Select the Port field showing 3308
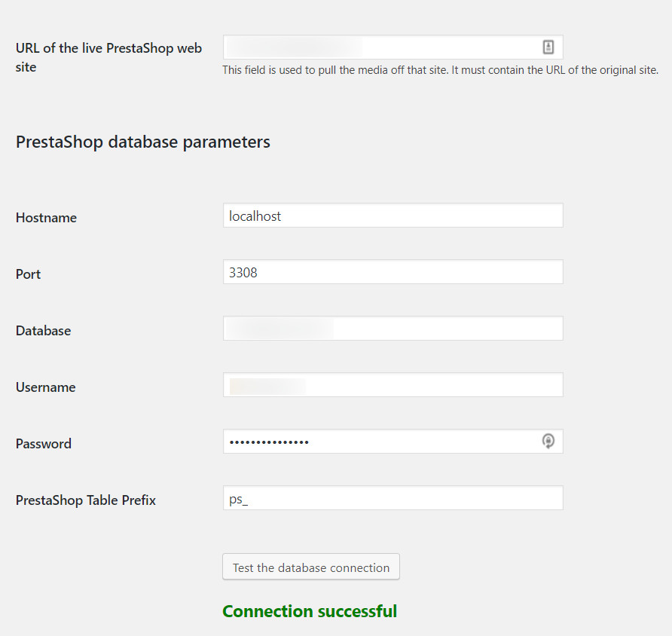The image size is (672, 636). tap(393, 272)
